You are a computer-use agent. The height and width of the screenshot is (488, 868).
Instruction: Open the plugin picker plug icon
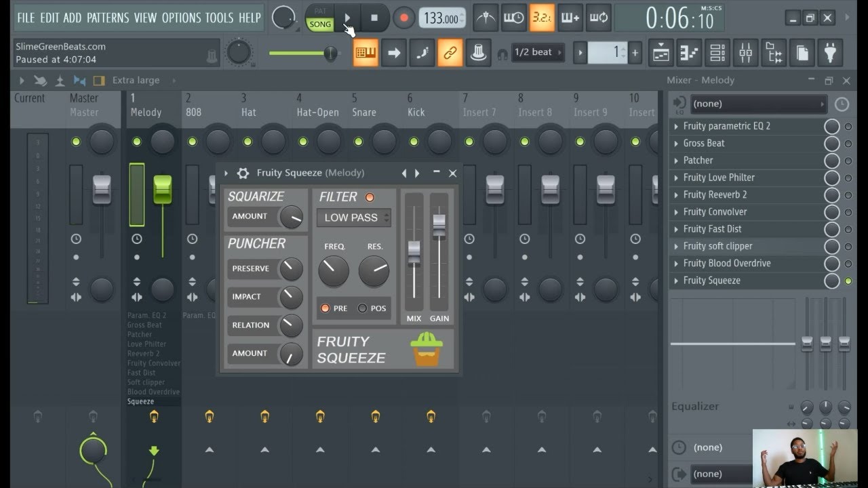coord(830,52)
